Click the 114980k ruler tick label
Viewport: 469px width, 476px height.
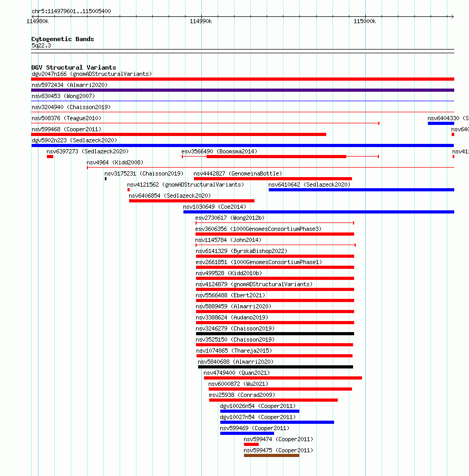(x=37, y=21)
